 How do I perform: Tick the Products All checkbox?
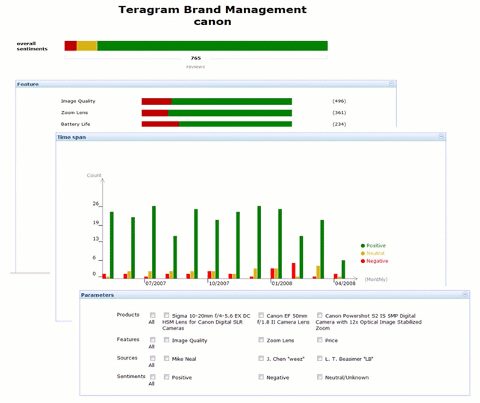click(x=152, y=315)
